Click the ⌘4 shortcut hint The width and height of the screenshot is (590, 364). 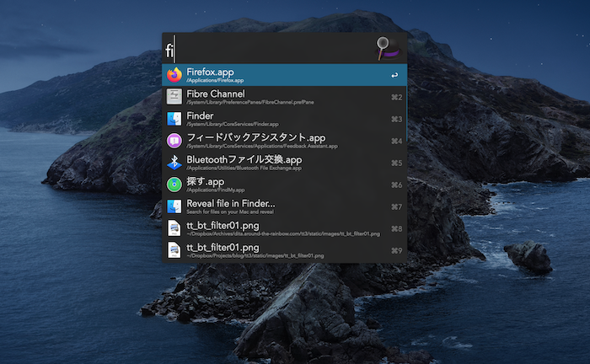coord(397,141)
